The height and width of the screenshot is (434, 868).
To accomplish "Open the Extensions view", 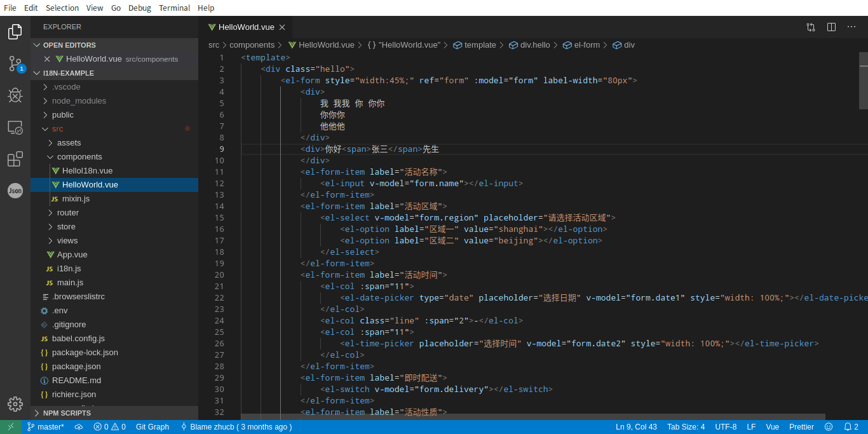I will tap(15, 159).
